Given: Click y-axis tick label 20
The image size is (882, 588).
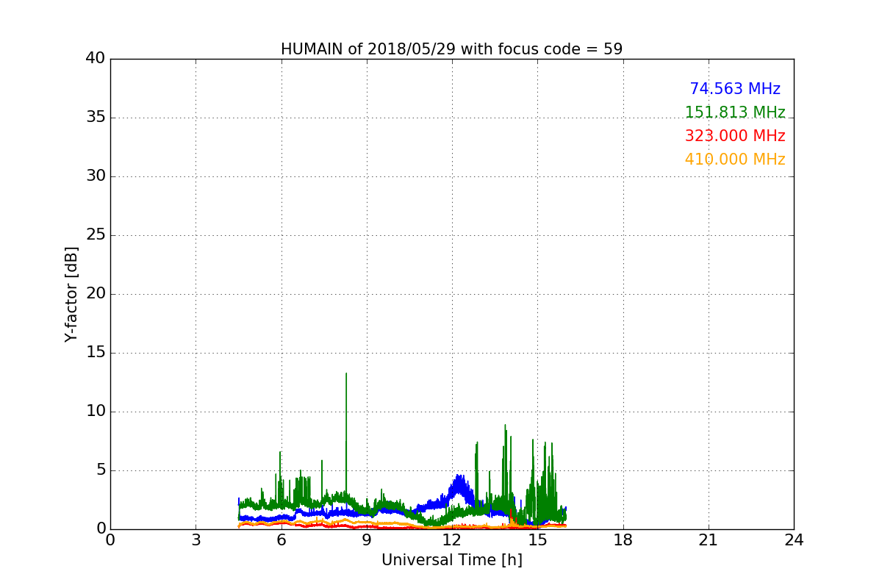Looking at the screenshot, I should click(x=96, y=294).
